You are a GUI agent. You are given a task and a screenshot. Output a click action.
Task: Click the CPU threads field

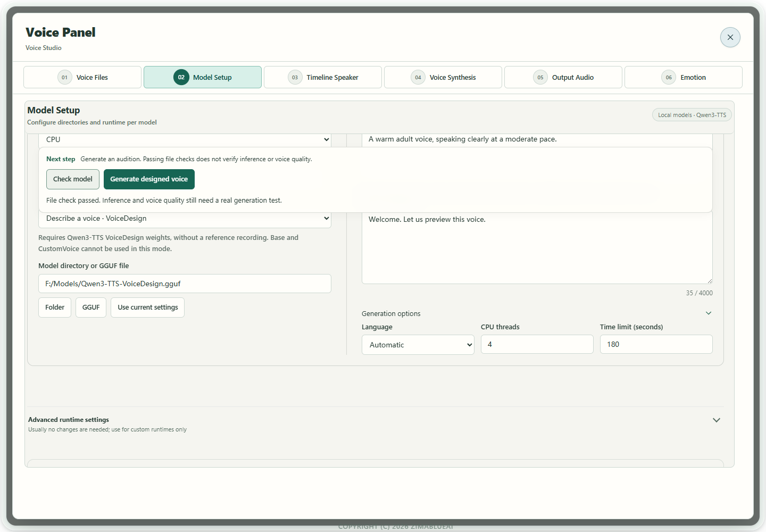pyautogui.click(x=537, y=344)
